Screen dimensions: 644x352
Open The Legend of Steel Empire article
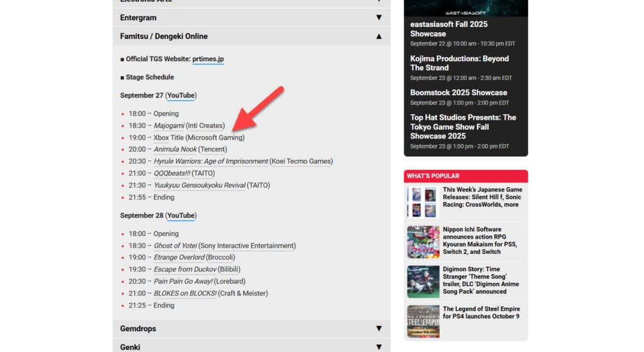[x=481, y=312]
